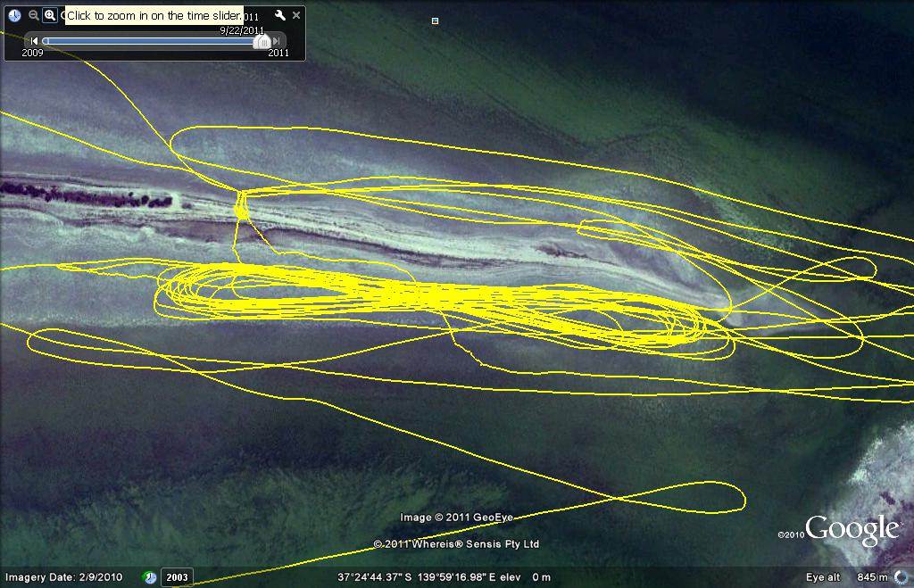The image size is (914, 588).
Task: Click the left range marker on the time slider
Action: point(46,41)
